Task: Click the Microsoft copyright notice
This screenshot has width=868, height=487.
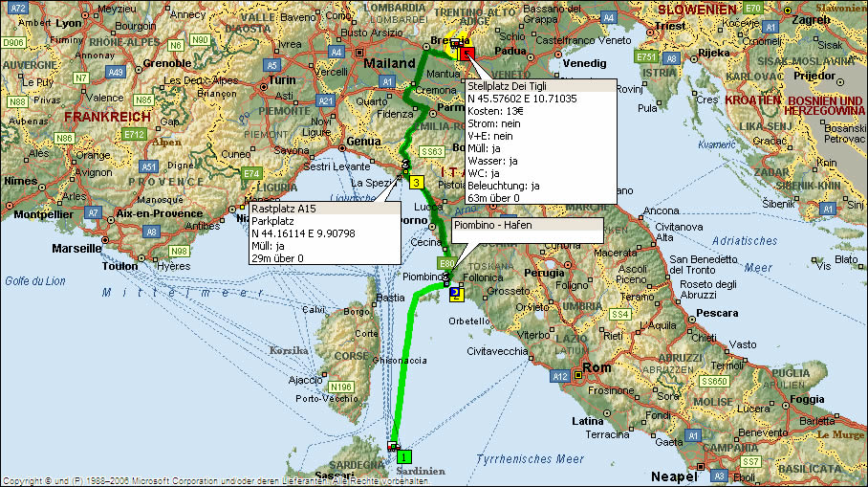Action: 215,481
